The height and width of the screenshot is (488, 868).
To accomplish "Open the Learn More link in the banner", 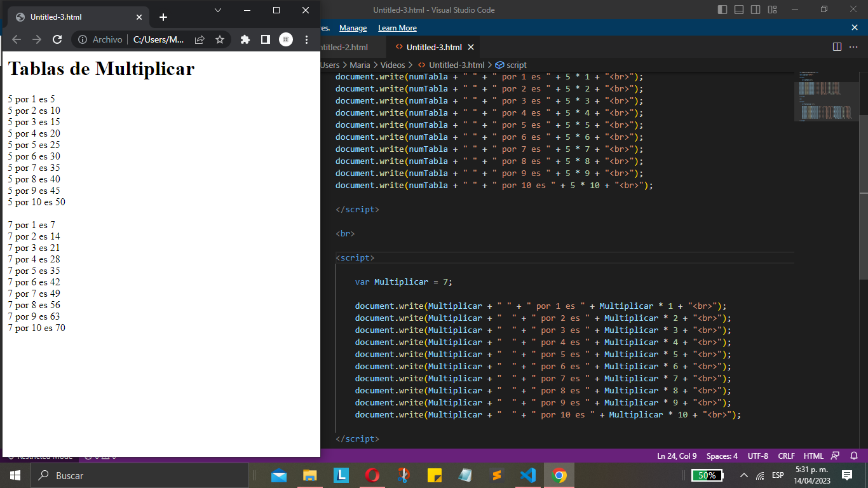I will coord(397,28).
